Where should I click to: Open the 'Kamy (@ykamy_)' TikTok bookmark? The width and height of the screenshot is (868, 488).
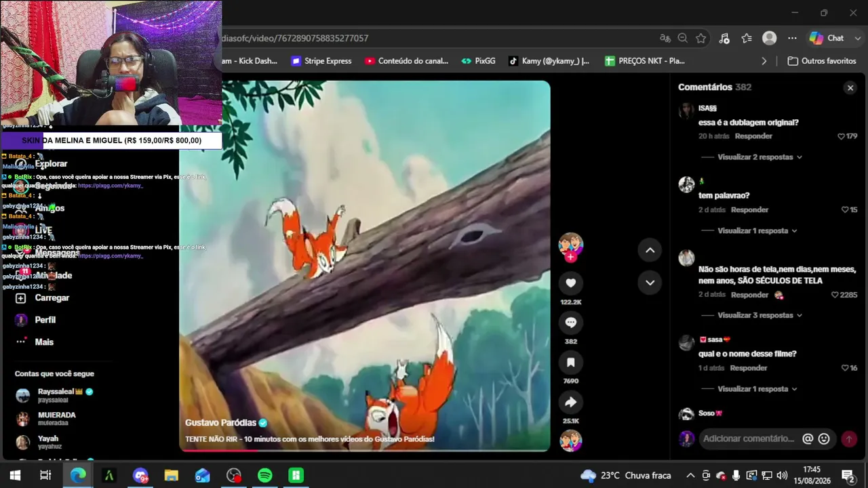coord(549,61)
